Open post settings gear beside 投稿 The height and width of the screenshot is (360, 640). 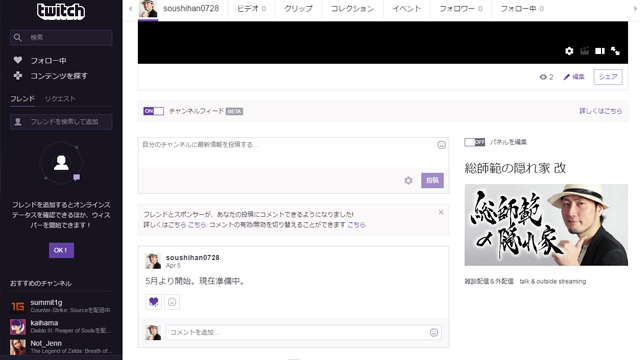click(408, 180)
